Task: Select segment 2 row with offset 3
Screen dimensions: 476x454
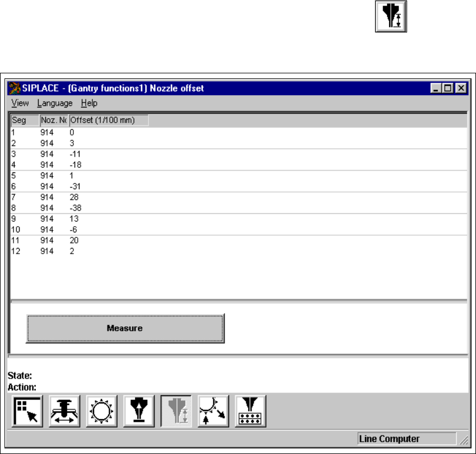Action: point(239,143)
